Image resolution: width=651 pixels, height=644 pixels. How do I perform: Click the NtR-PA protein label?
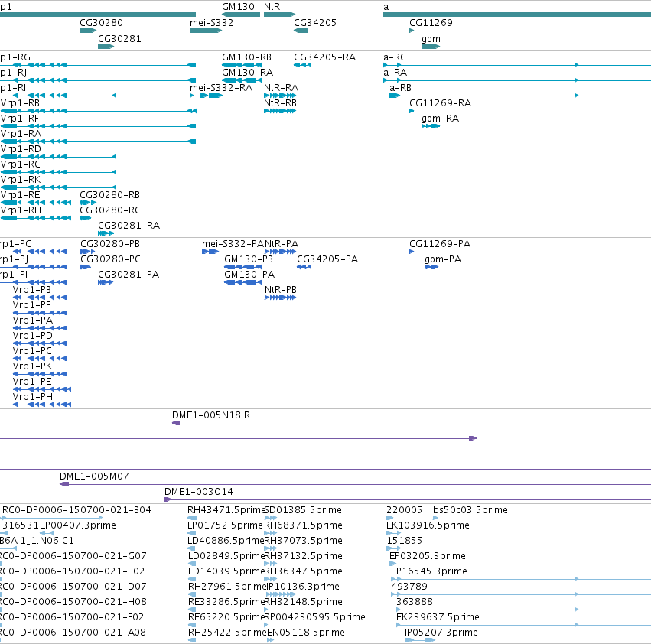(282, 244)
